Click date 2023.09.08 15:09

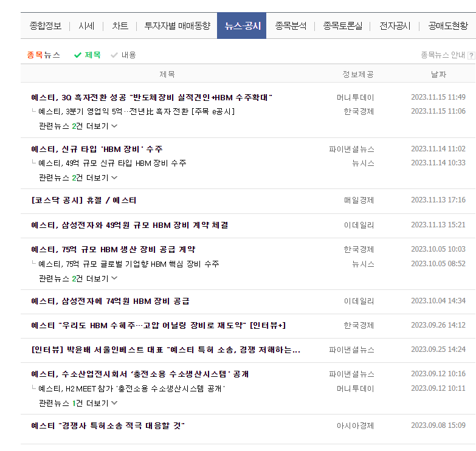click(x=438, y=425)
